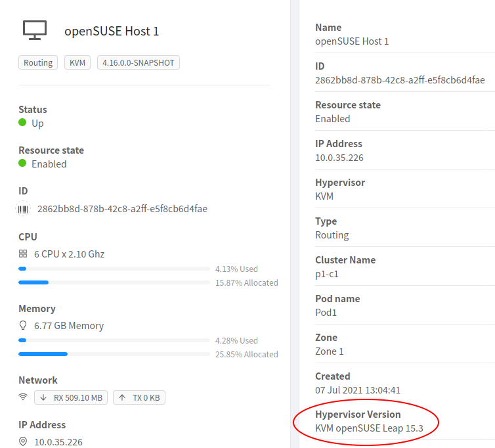
Task: Click the openSUSE Host 1 title heading
Action: (112, 32)
